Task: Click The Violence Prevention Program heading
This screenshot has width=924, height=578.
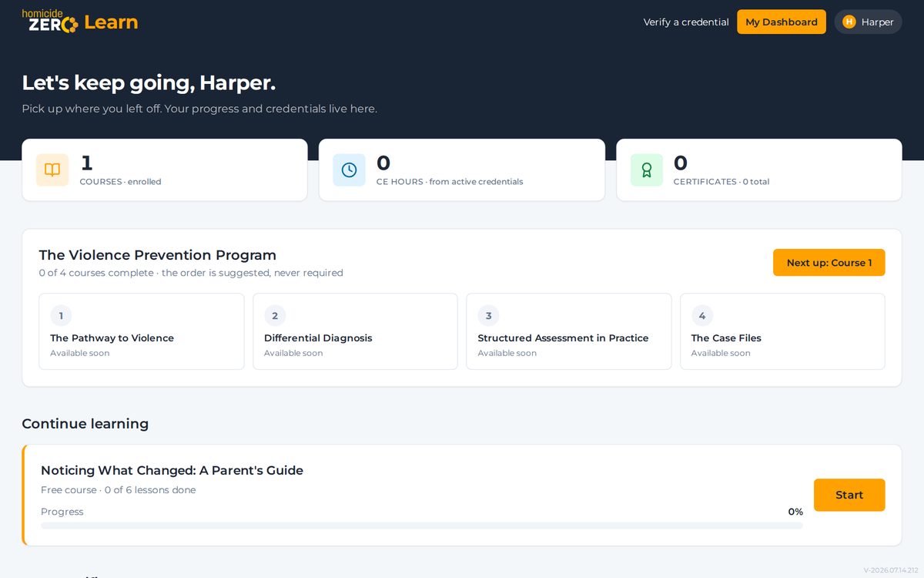Action: (x=158, y=255)
